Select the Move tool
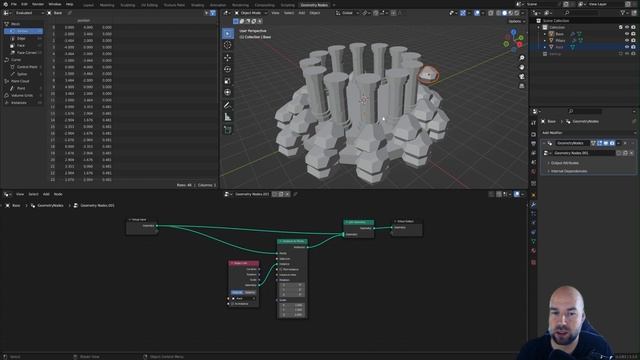This screenshot has height=360, width=640. click(228, 58)
